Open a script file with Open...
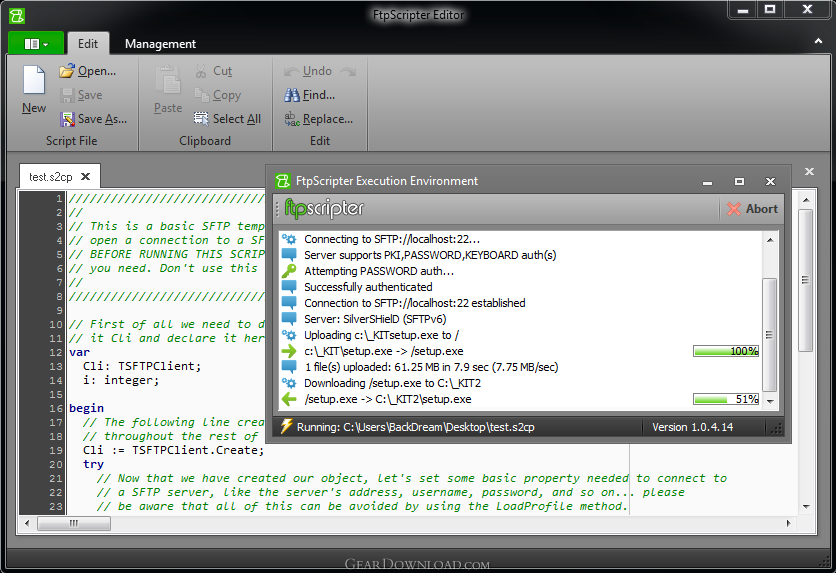Viewport: 836px width, 573px height. click(88, 71)
